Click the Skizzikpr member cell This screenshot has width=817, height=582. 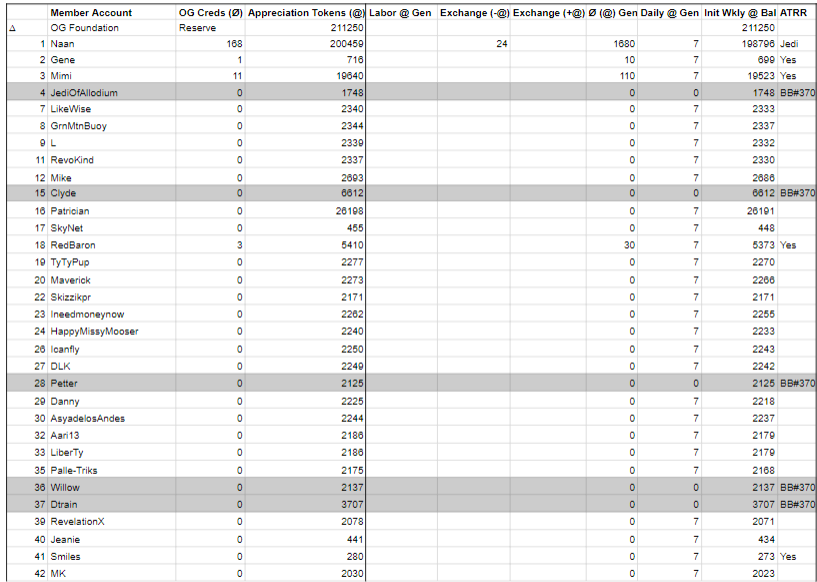(x=112, y=297)
